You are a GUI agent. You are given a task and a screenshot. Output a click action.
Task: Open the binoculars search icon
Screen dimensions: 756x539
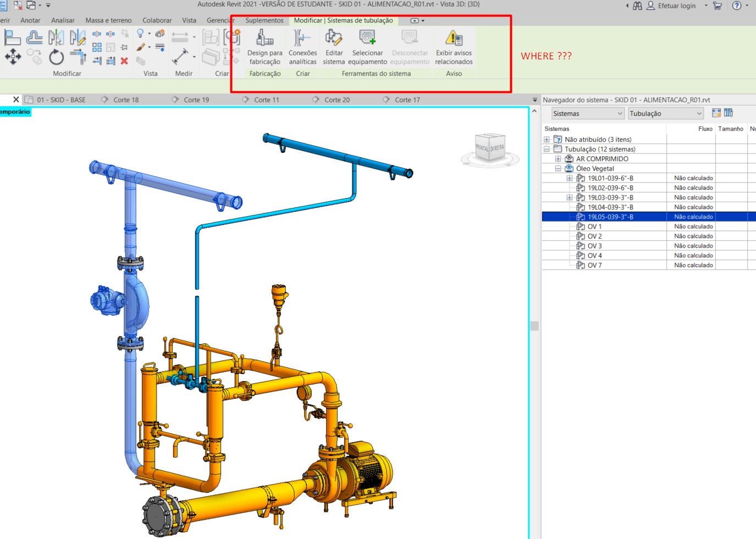pos(637,5)
